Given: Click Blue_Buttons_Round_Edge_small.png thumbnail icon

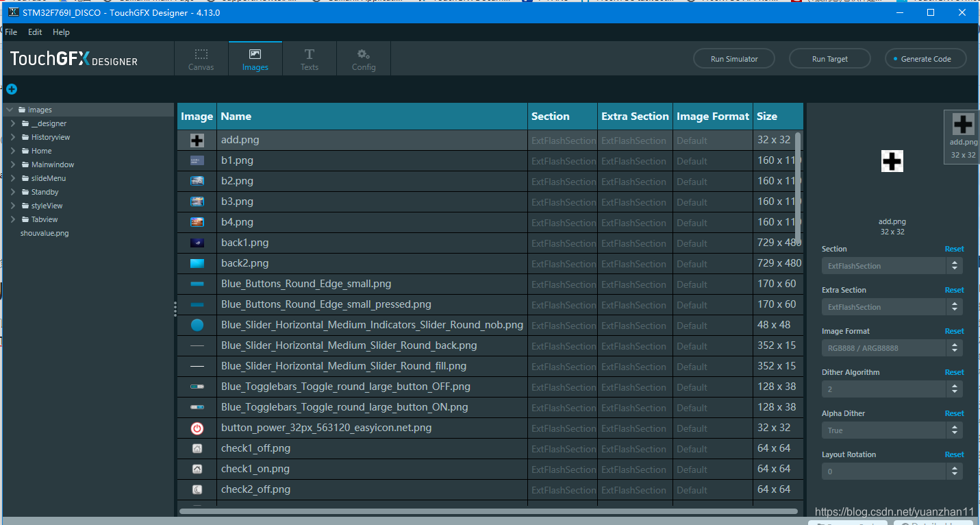Looking at the screenshot, I should coord(197,284).
